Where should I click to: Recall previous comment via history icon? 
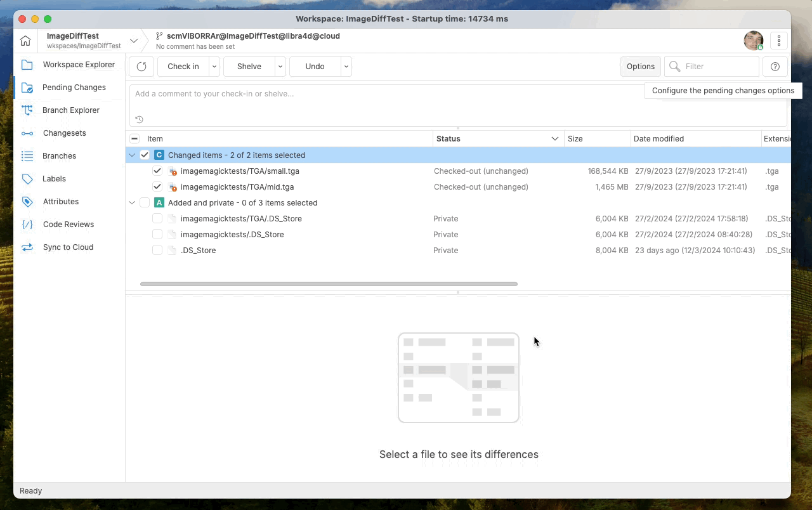[x=139, y=119]
